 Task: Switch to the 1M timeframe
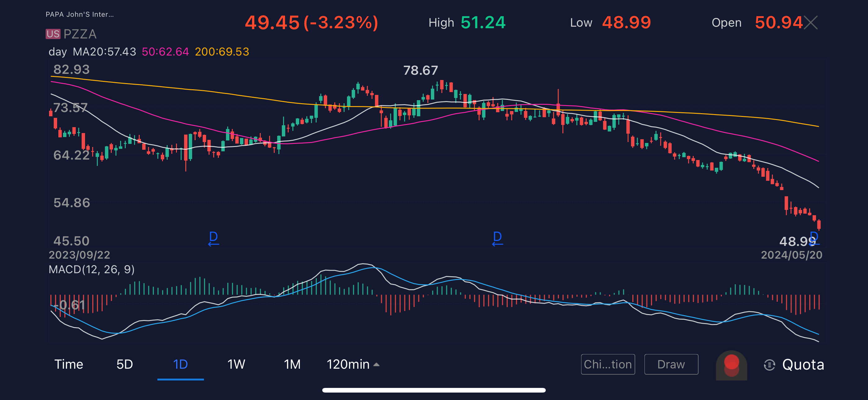click(292, 364)
